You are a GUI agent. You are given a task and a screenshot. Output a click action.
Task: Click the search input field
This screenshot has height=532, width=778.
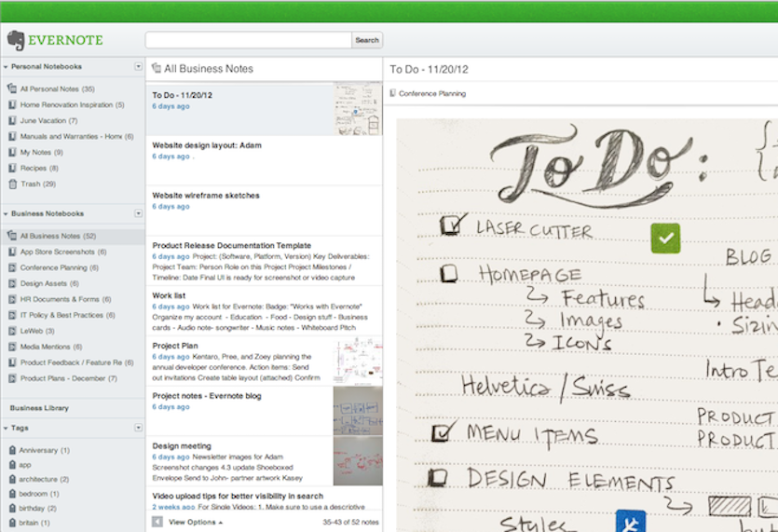point(248,40)
